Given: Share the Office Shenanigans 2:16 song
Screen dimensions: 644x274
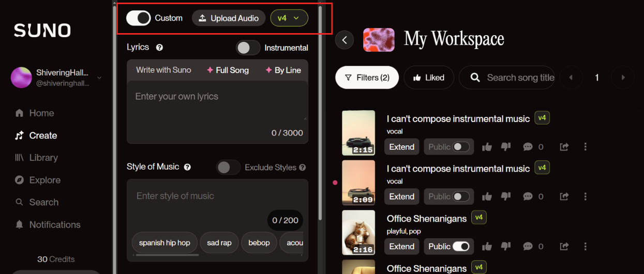Looking at the screenshot, I should 564,247.
